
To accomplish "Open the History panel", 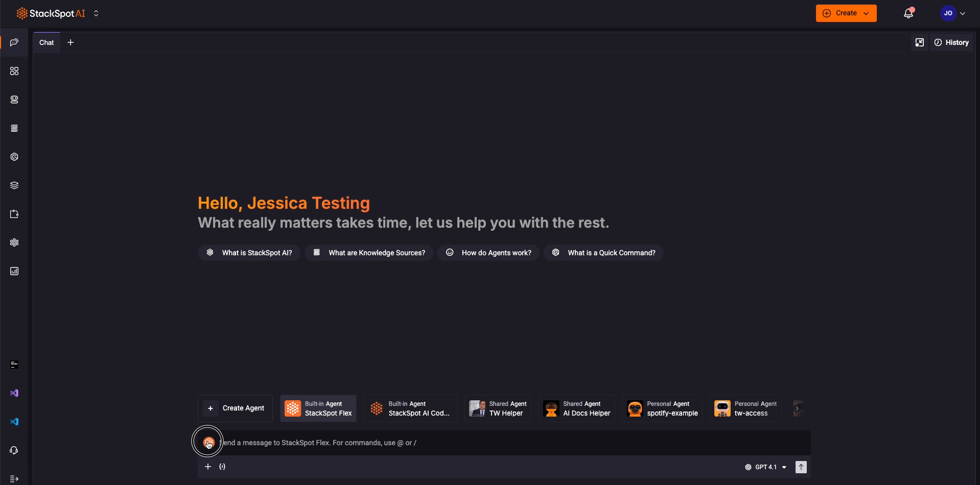I will (x=952, y=42).
